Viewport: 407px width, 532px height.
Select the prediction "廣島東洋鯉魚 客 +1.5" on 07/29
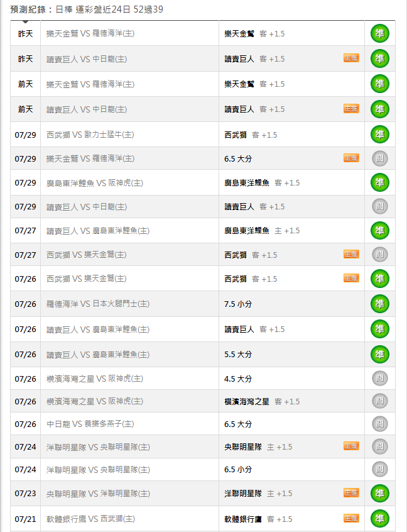[262, 183]
